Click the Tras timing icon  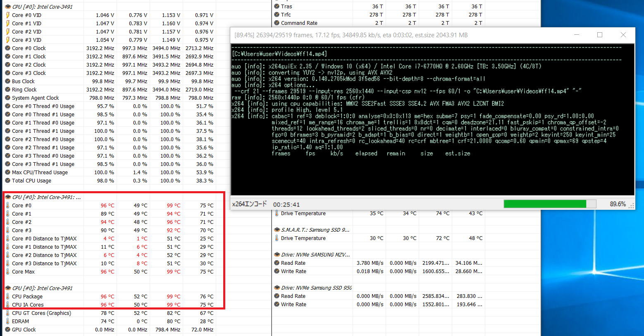[277, 6]
